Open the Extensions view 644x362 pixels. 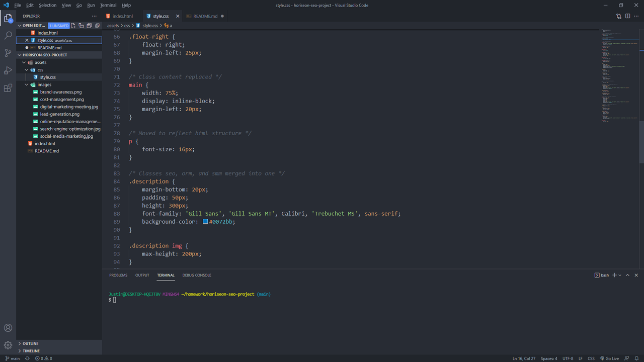coord(8,88)
